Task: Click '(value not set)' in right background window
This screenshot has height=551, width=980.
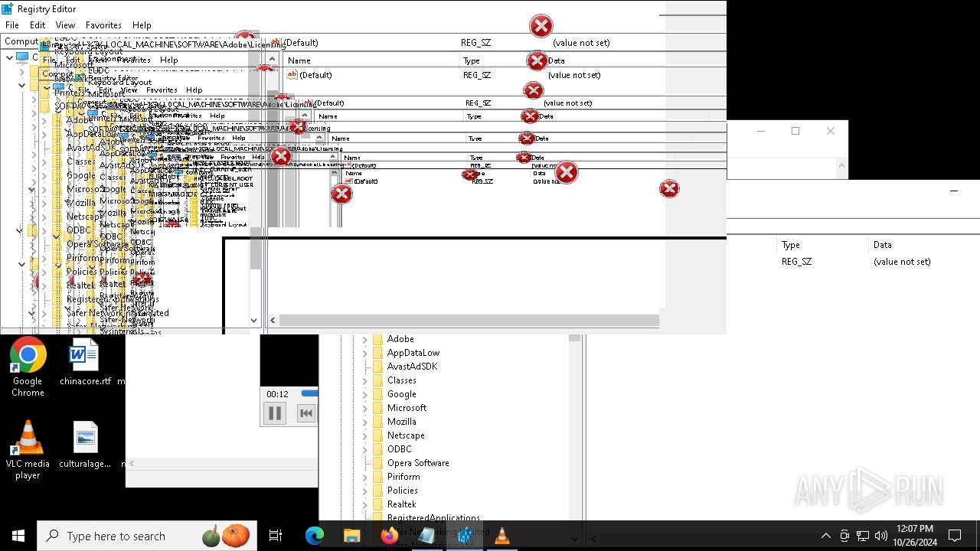Action: [902, 262]
